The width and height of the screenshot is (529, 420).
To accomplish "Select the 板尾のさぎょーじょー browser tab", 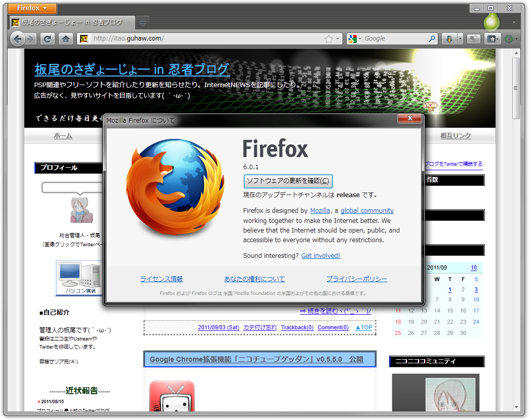I will coord(71,22).
